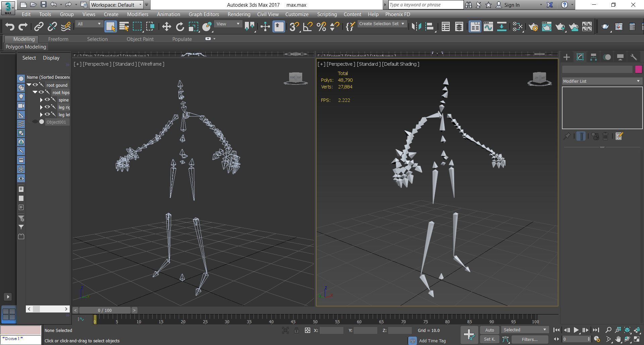This screenshot has width=644, height=345.
Task: Select the Select and Uniform Scale tool
Action: (x=194, y=27)
